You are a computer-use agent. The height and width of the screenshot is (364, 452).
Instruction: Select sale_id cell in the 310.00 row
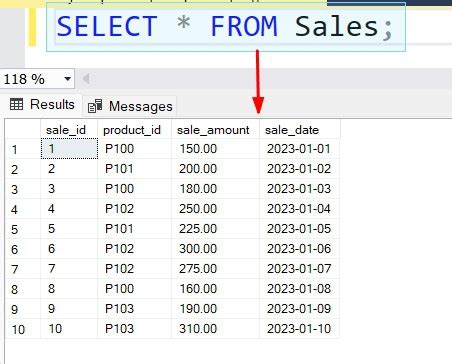click(69, 329)
